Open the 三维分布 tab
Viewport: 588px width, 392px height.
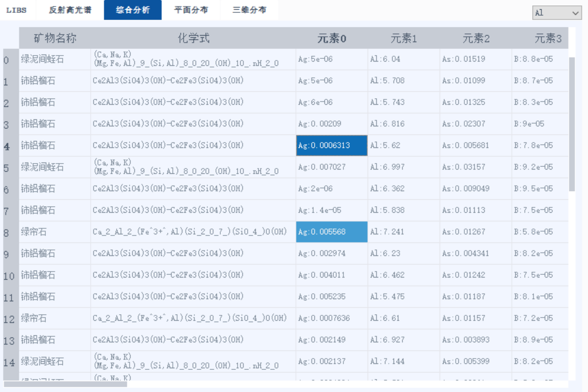pyautogui.click(x=249, y=10)
